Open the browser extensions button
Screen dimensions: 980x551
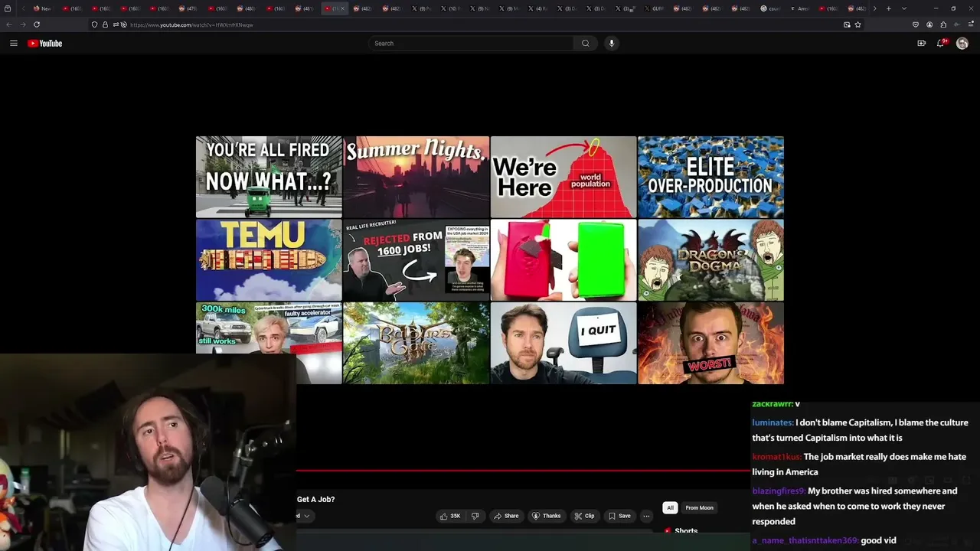[943, 24]
